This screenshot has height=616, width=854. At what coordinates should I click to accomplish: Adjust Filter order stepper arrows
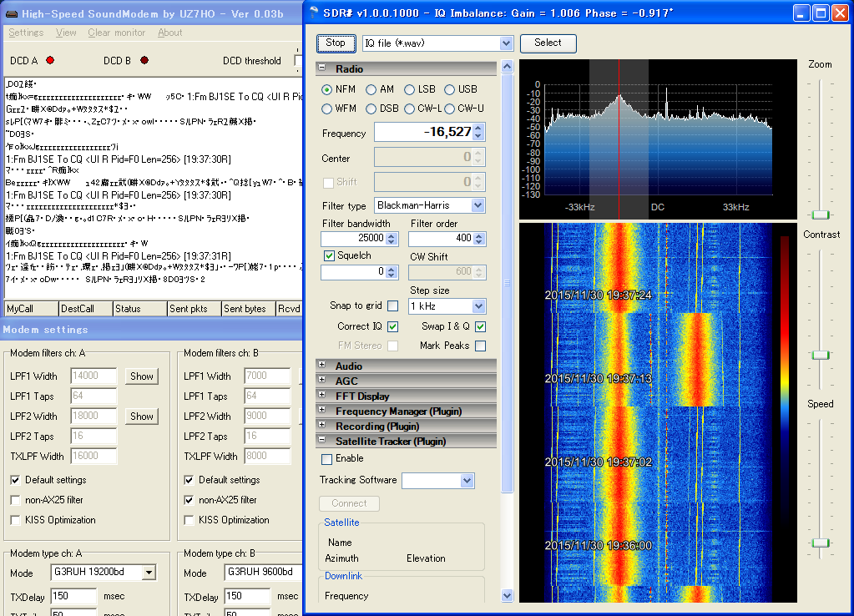pos(478,239)
